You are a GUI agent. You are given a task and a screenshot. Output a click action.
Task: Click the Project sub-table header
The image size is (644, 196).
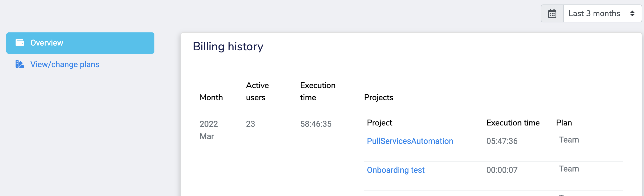point(380,123)
